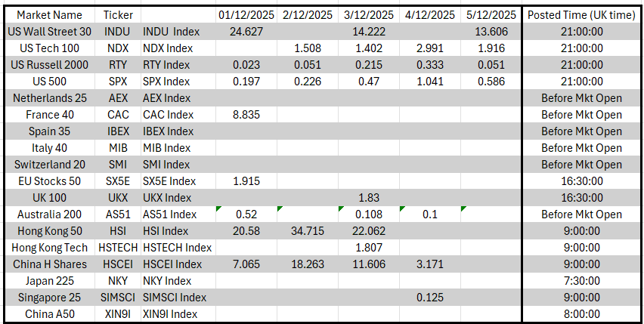Click the Market Name column header
The height and width of the screenshot is (324, 644).
pyautogui.click(x=49, y=15)
